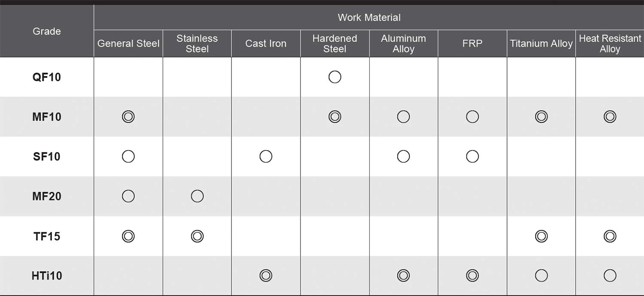Select the QF10 grade row label
The image size is (644, 296).
pyautogui.click(x=47, y=77)
